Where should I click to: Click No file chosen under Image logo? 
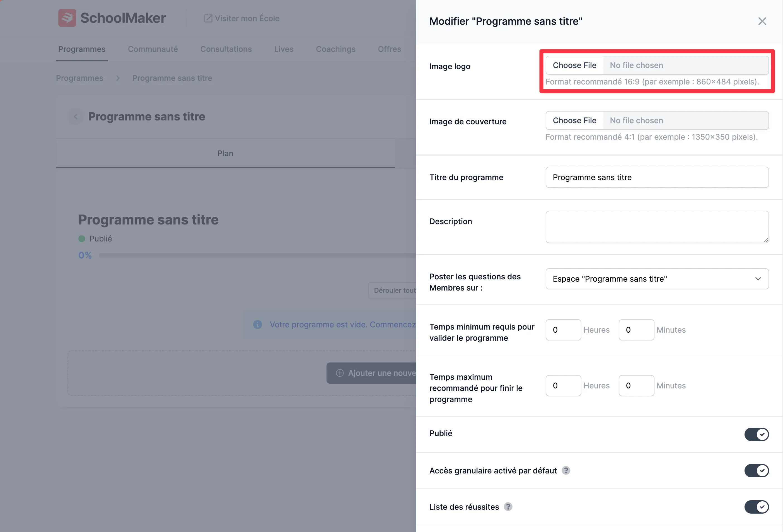(x=636, y=65)
